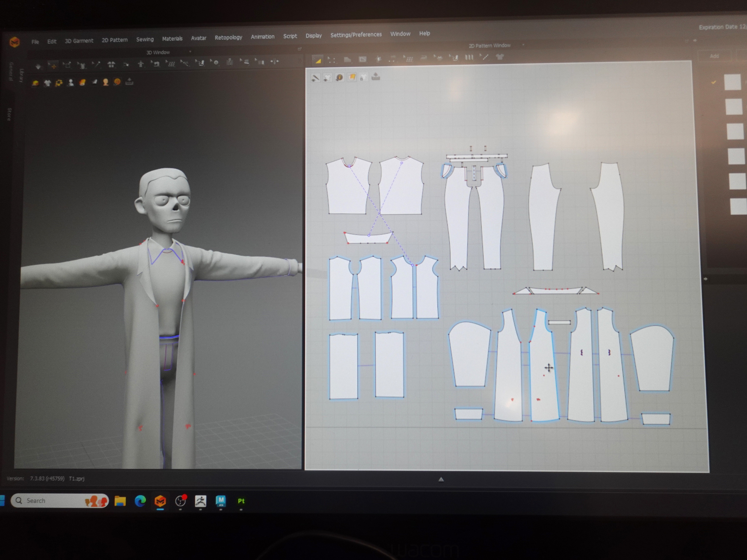The height and width of the screenshot is (560, 747).
Task: Click the Marvelous Designer logo icon
Action: point(15,42)
